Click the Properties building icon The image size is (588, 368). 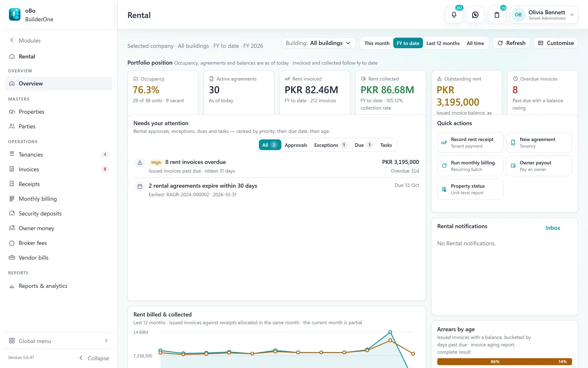pyautogui.click(x=12, y=112)
